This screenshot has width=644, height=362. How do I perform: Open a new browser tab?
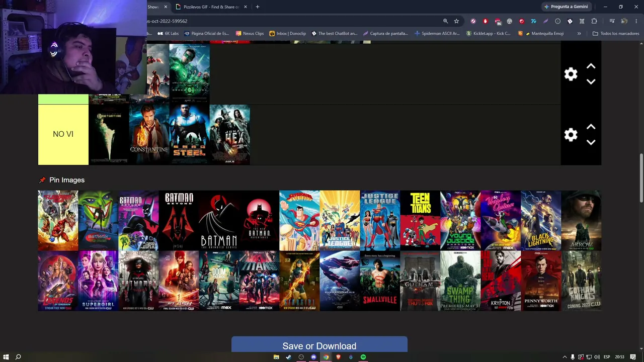(258, 7)
